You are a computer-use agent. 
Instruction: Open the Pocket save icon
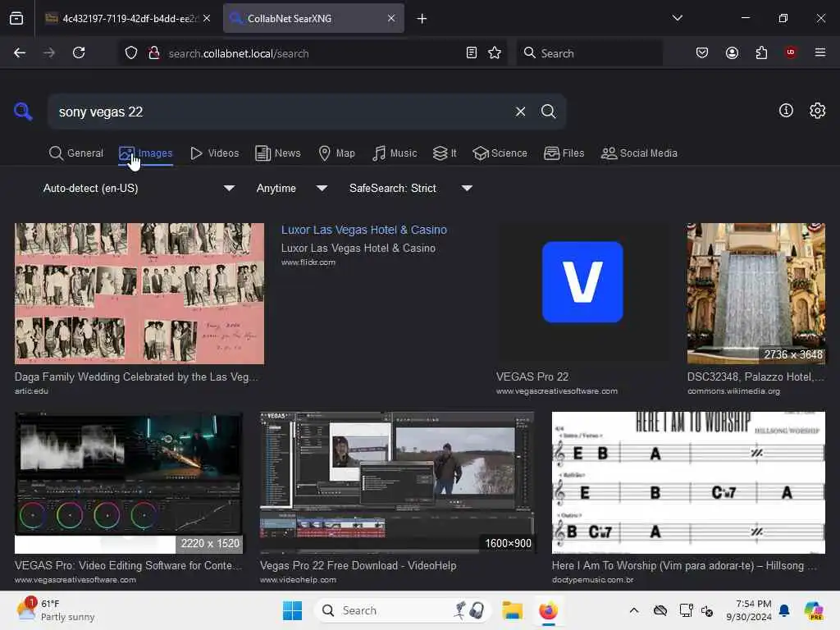tap(702, 52)
